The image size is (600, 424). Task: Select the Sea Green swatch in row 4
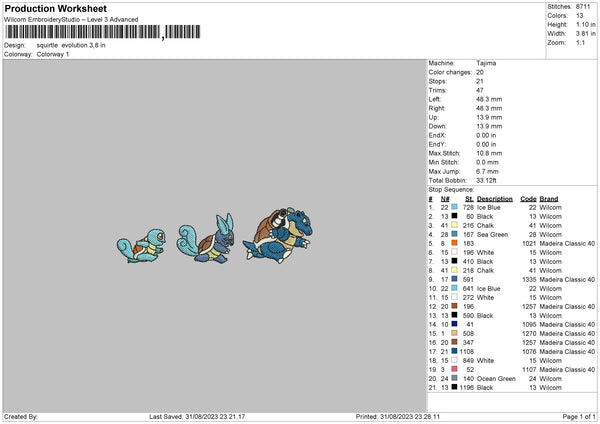(454, 234)
